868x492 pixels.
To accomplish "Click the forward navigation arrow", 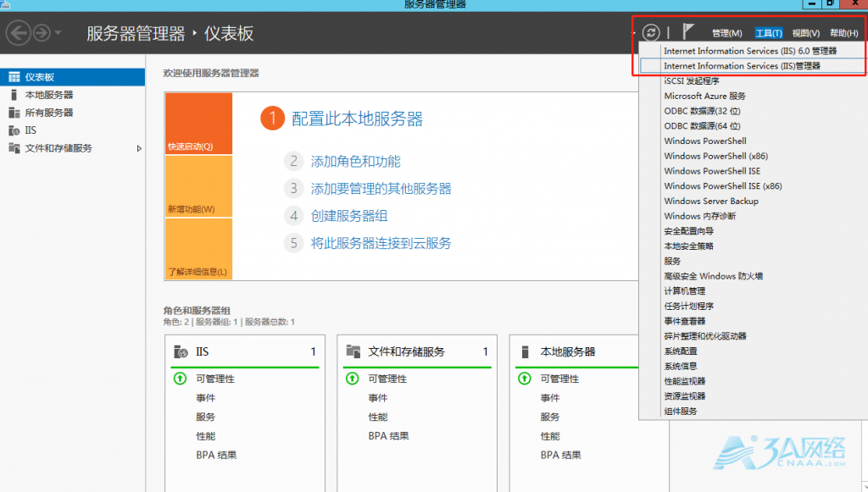I will coord(42,33).
